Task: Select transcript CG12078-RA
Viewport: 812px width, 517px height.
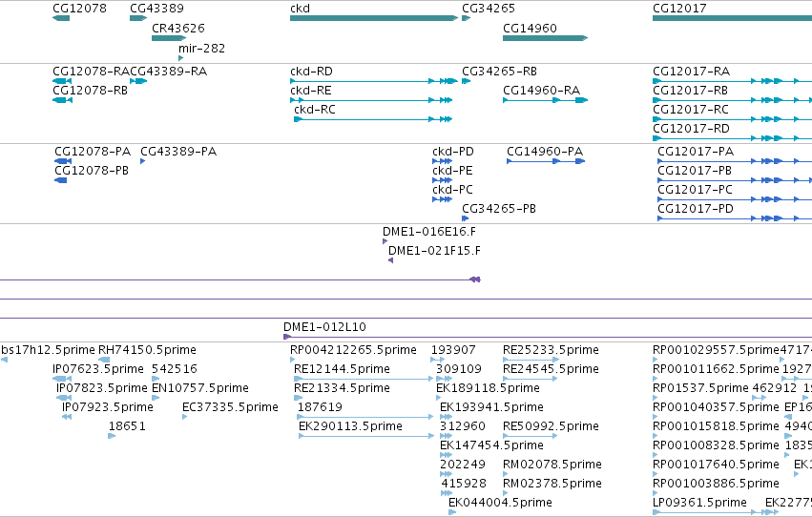Action: (x=92, y=72)
